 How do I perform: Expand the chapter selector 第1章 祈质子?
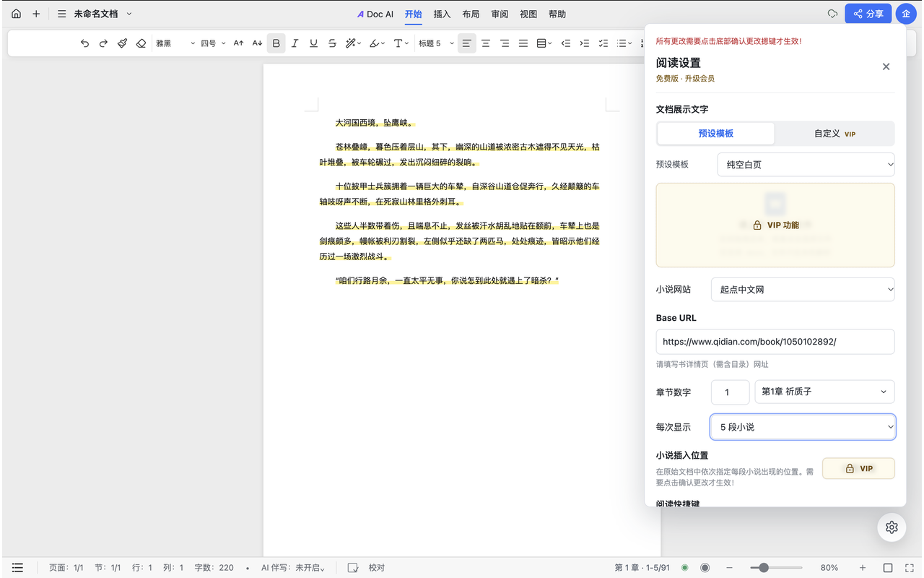coord(824,392)
